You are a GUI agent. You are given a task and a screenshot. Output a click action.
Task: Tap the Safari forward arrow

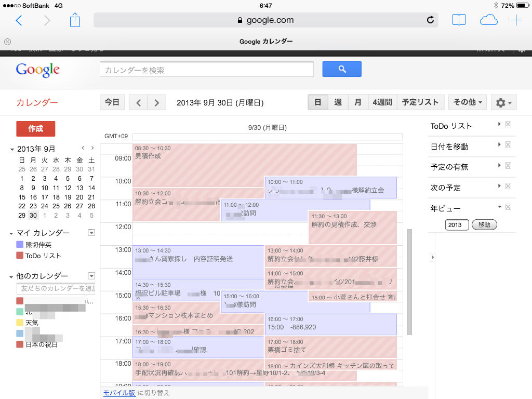[47, 20]
